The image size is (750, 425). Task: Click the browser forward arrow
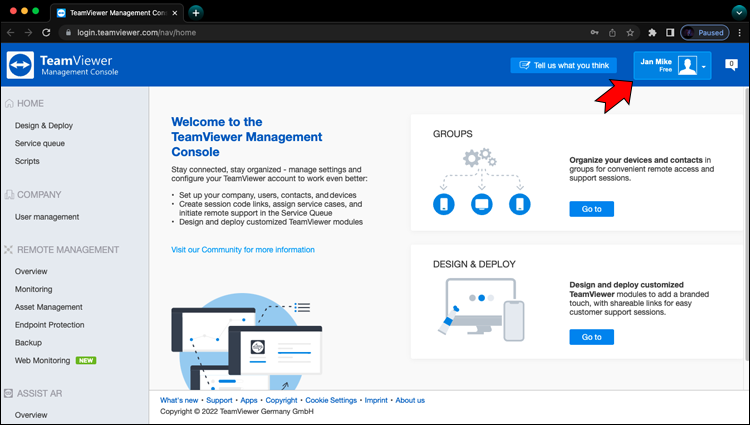point(28,33)
